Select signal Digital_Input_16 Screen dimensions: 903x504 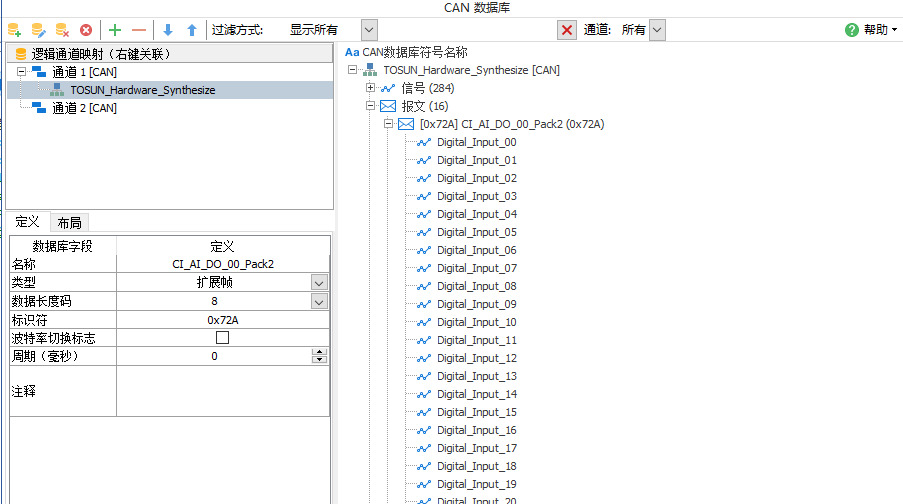click(476, 430)
